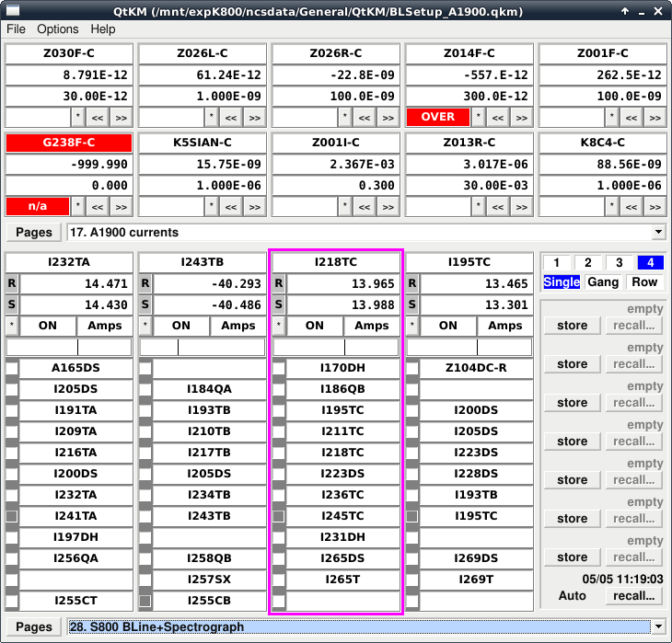This screenshot has width=672, height=643.
Task: Click the << button under G238F-C
Action: (x=98, y=206)
